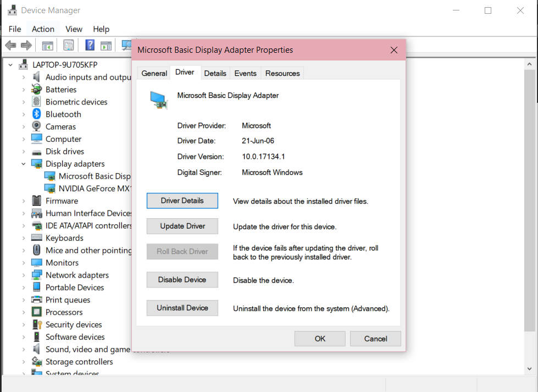This screenshot has height=392, width=538.
Task: Expand the Keyboards category arrow
Action: click(x=23, y=238)
